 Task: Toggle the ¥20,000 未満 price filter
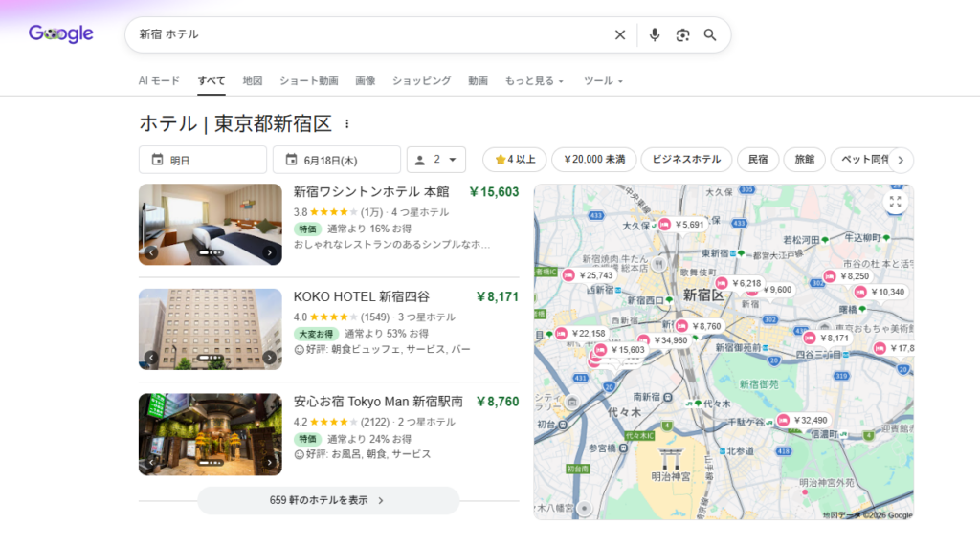593,160
